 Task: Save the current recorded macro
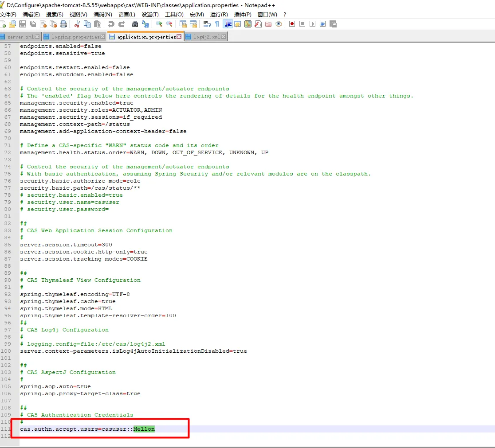pos(333,24)
